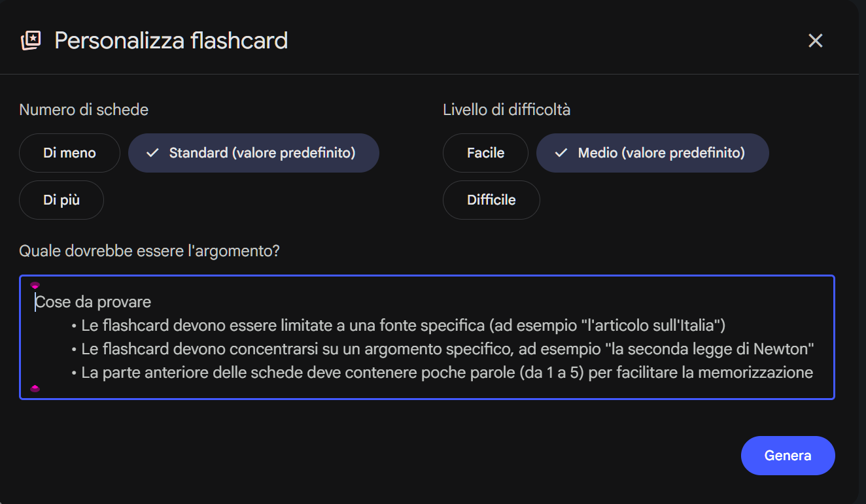This screenshot has height=504, width=866.
Task: Click the checkmark icon on the Standard chip
Action: [152, 153]
